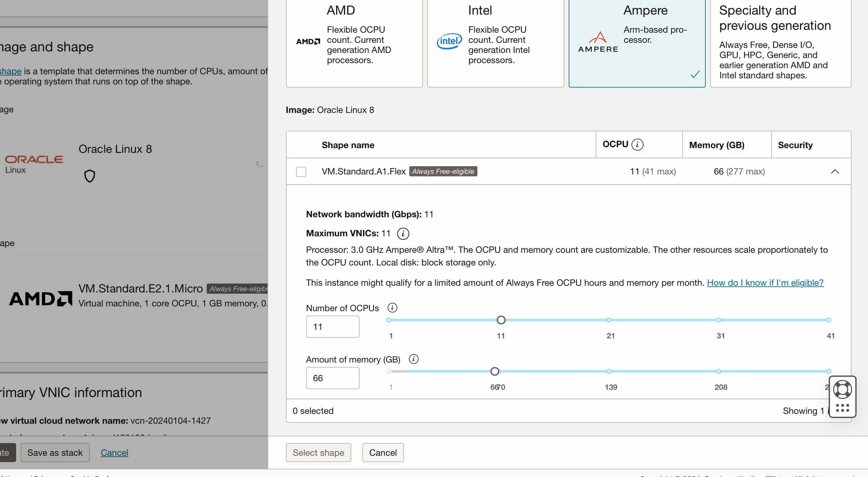868x477 pixels.
Task: Click the Select shape button
Action: click(x=318, y=453)
